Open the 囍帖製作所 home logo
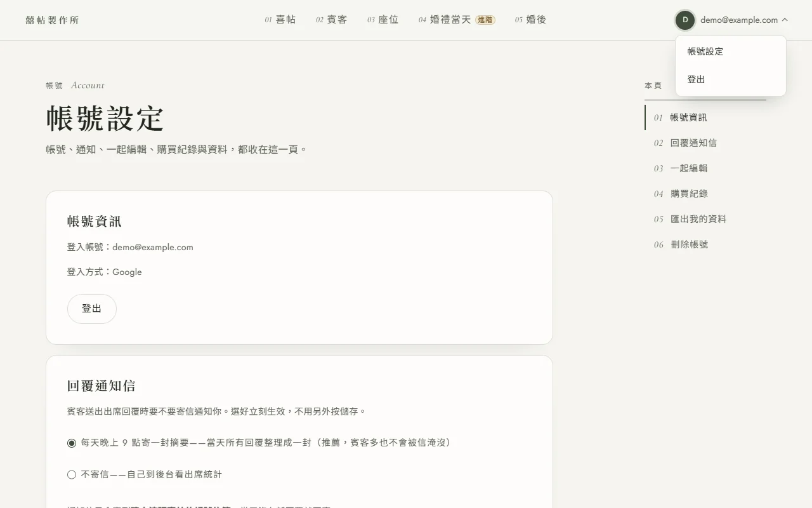Image resolution: width=812 pixels, height=508 pixels. click(53, 20)
